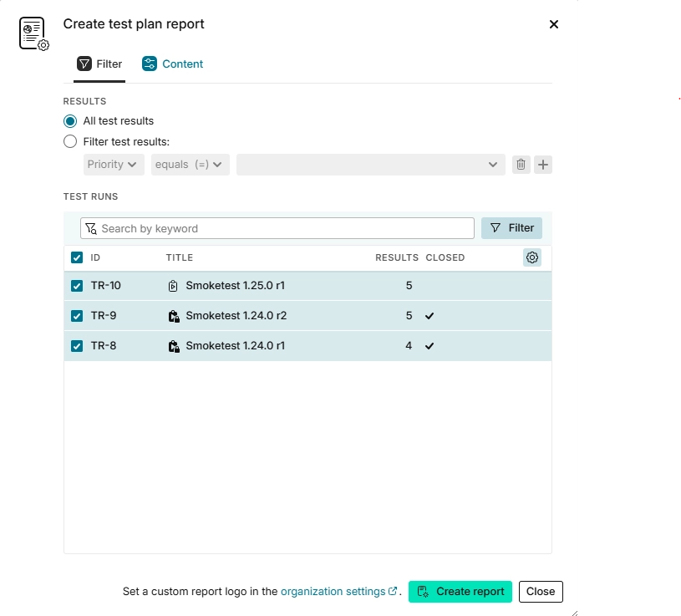This screenshot has width=681, height=616.
Task: Click the Create report button
Action: [460, 592]
